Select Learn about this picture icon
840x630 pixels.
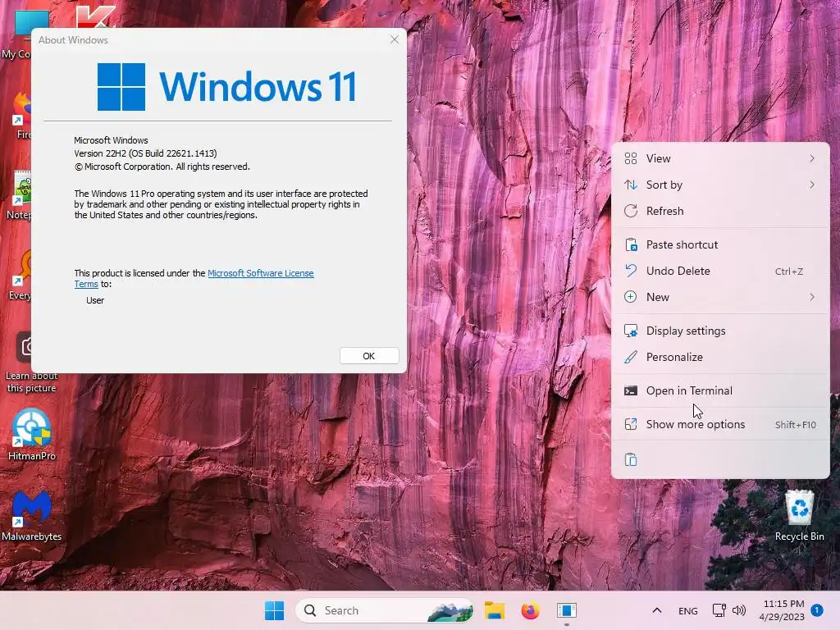(32, 363)
